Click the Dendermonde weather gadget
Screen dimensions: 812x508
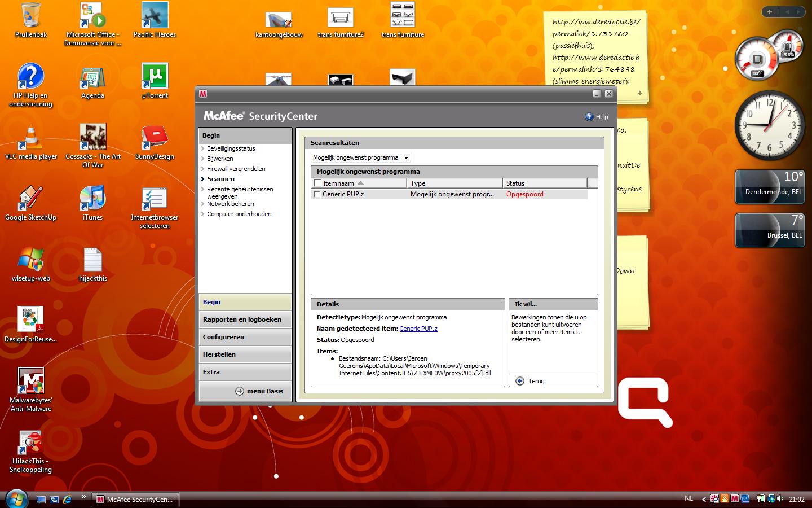pyautogui.click(x=770, y=186)
